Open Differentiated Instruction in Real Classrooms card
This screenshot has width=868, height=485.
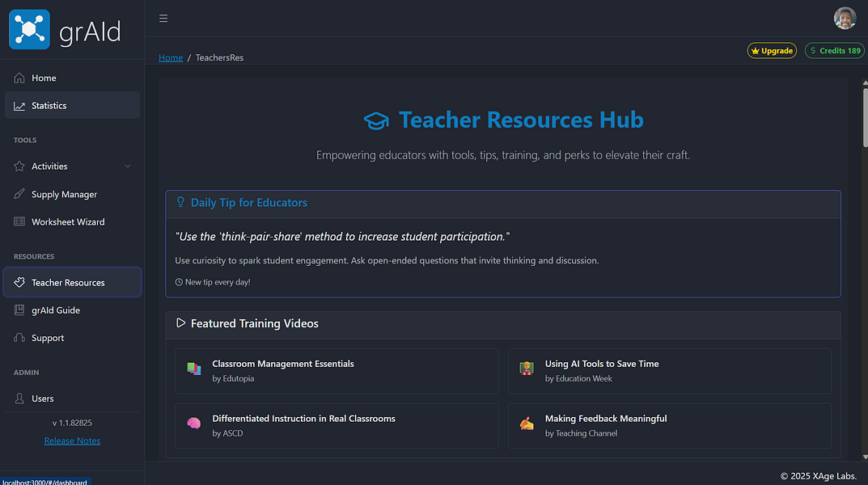click(x=337, y=426)
